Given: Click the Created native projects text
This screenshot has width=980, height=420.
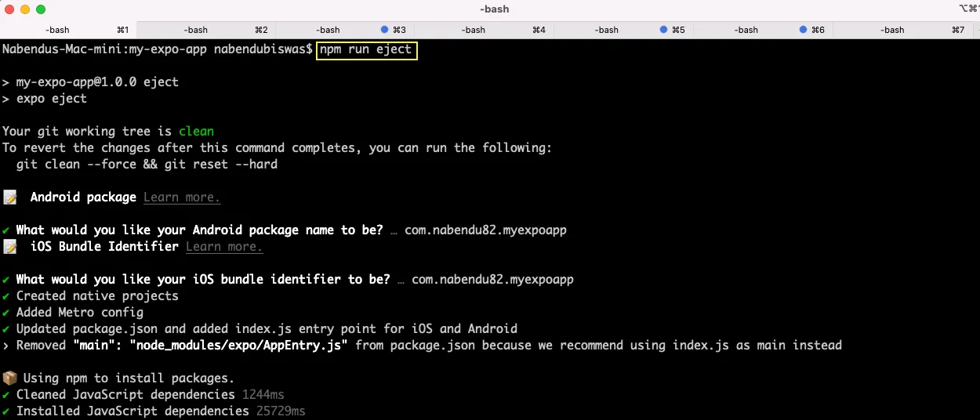Looking at the screenshot, I should tap(97, 296).
